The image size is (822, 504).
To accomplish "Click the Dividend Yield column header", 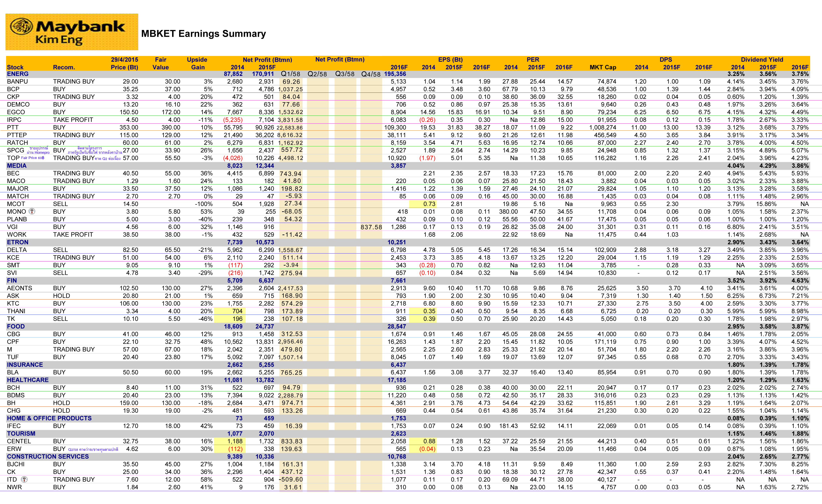I will (762, 60).
